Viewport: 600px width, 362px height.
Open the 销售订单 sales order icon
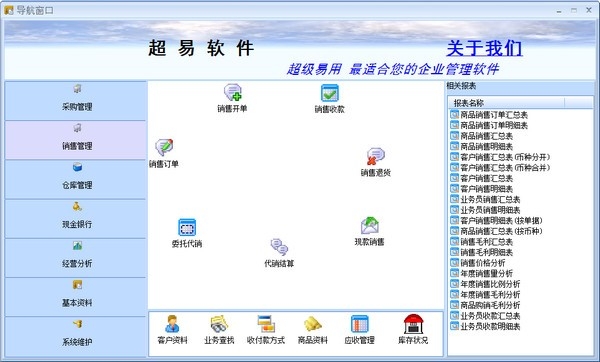coord(164,148)
